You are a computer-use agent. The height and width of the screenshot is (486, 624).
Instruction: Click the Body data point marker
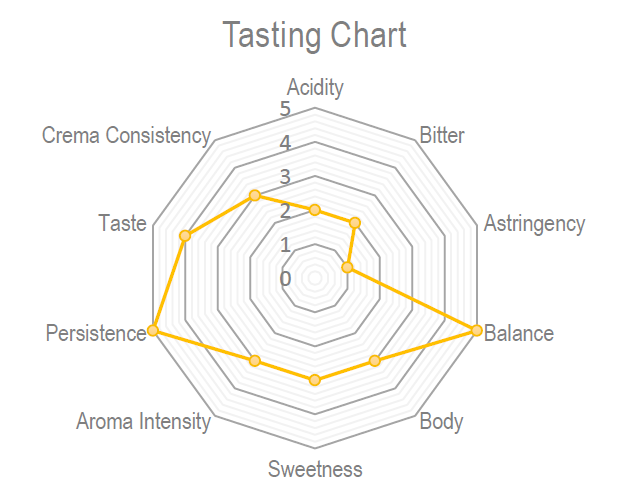[375, 360]
